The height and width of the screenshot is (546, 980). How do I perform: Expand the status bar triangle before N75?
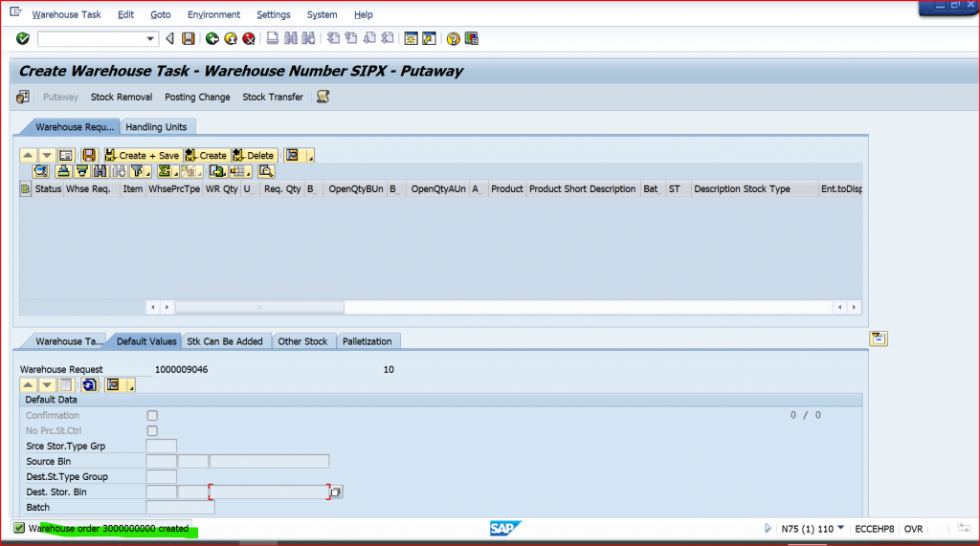(x=768, y=529)
